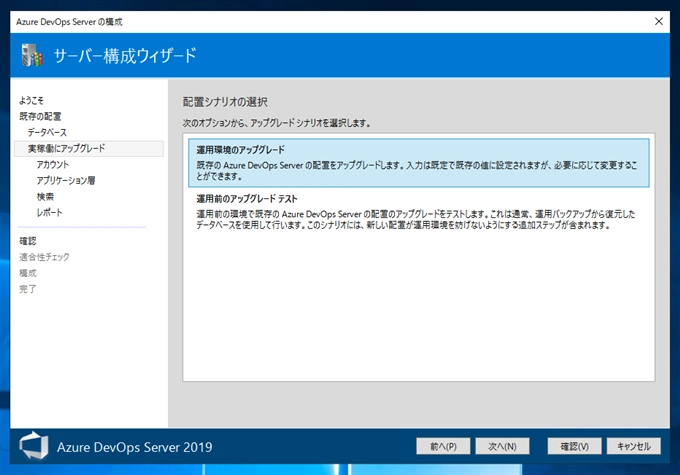
Task: Click the キャンセル button
Action: [x=634, y=446]
